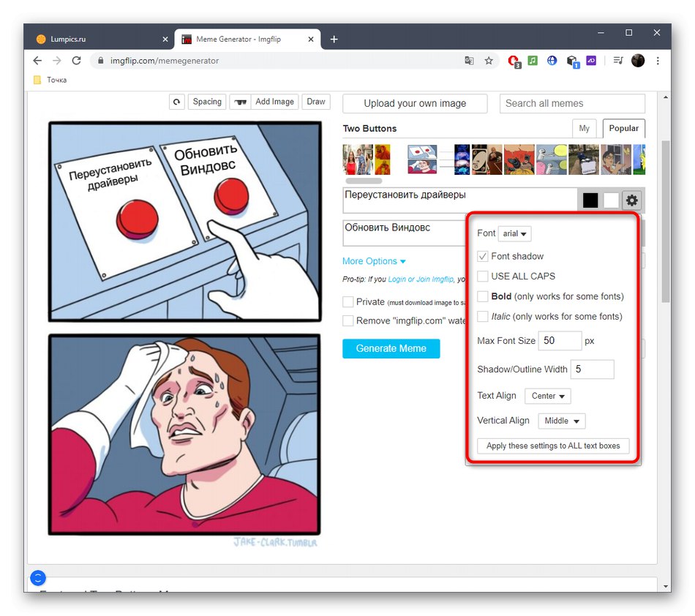Close the Lumpics.ru tab

point(165,40)
